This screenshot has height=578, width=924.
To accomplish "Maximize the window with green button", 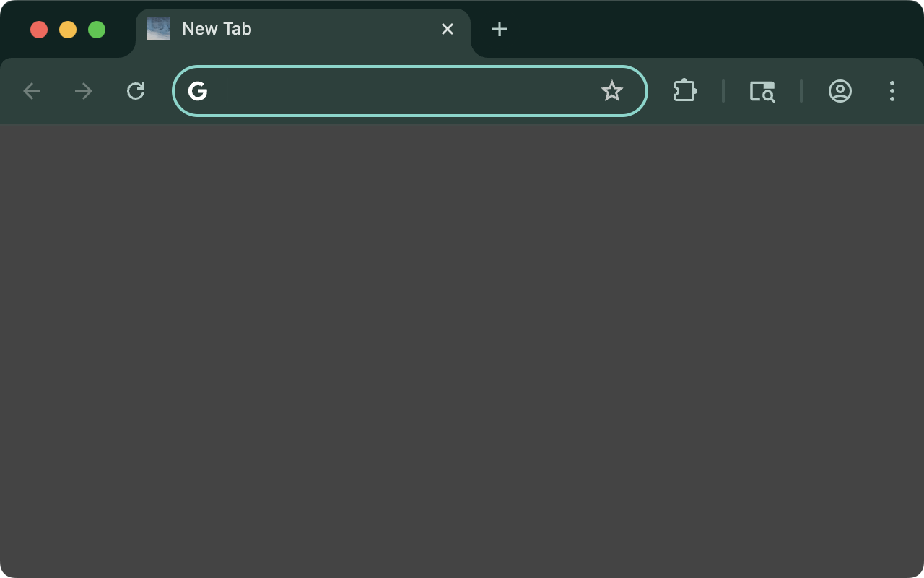I will [x=97, y=30].
